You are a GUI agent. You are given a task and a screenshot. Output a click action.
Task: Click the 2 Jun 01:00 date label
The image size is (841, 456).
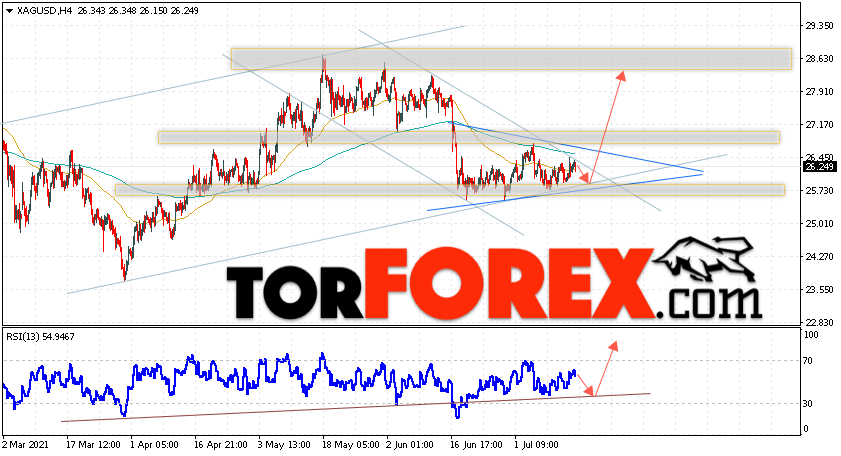pyautogui.click(x=410, y=445)
